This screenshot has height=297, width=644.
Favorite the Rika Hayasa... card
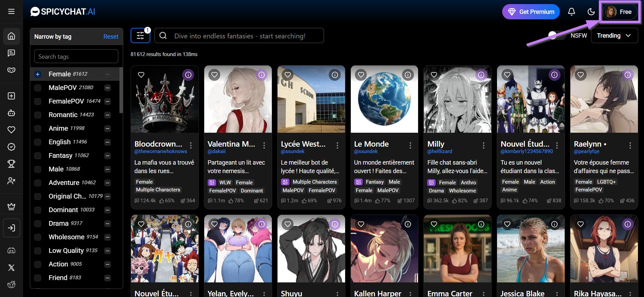point(581,224)
